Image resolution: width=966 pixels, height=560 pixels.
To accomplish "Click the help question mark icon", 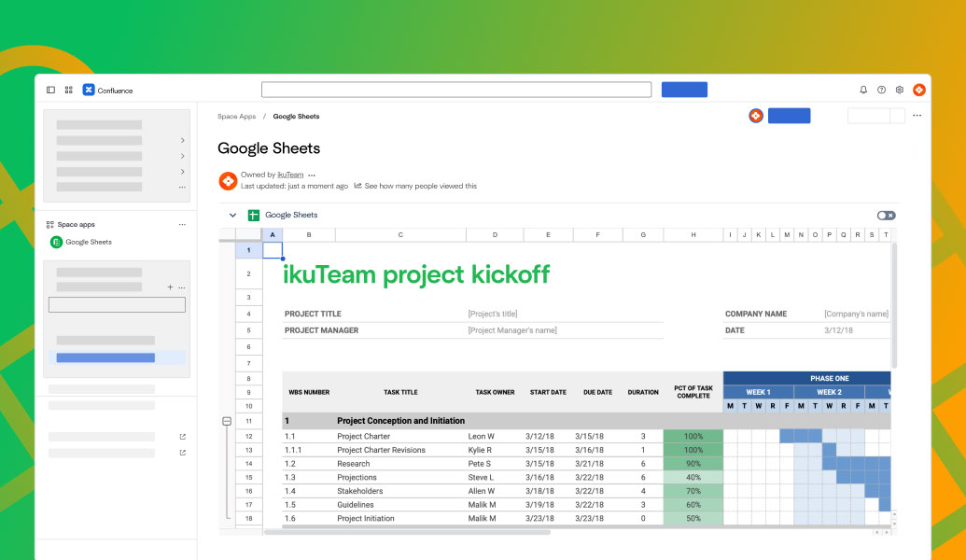I will click(x=881, y=90).
